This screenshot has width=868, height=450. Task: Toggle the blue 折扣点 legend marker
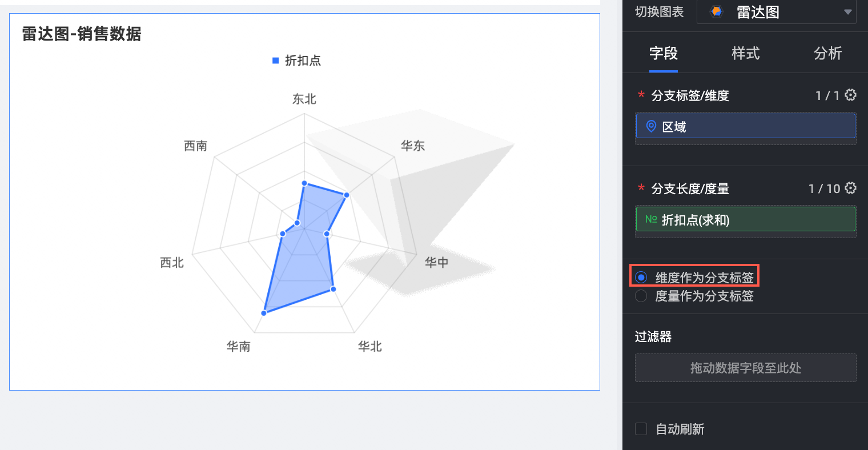click(x=275, y=61)
